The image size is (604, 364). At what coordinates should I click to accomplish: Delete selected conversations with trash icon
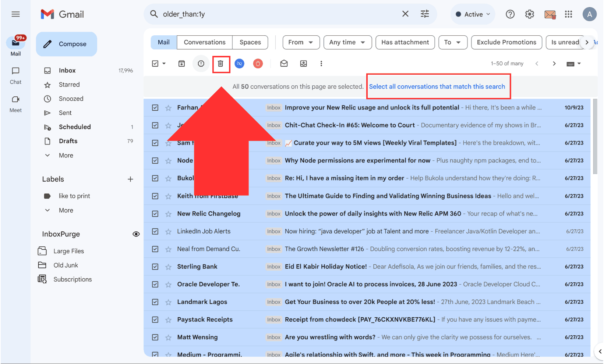[220, 64]
